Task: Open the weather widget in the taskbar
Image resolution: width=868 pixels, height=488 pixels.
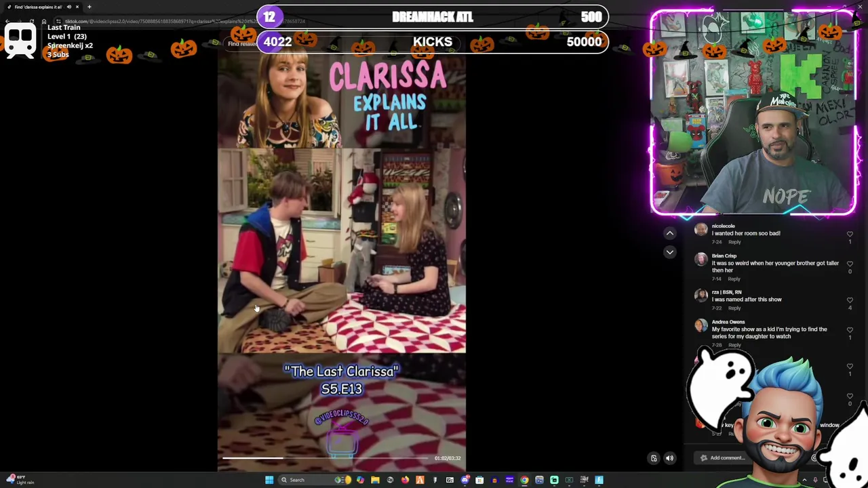Action: 20,480
